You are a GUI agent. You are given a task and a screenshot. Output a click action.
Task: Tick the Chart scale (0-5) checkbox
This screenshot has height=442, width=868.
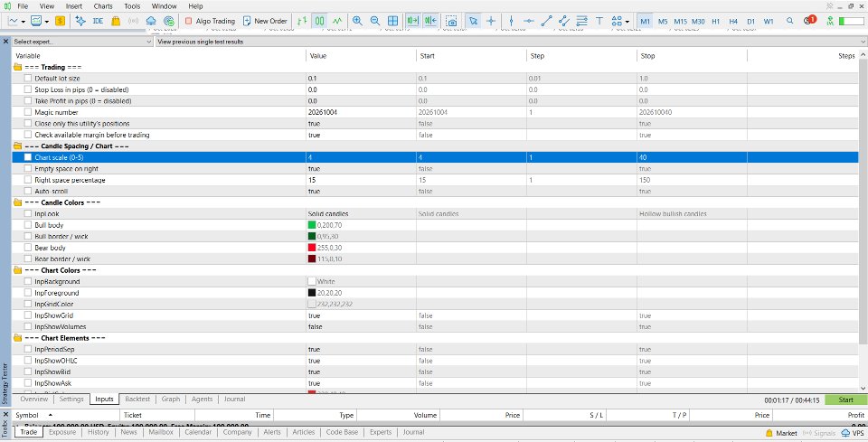pos(28,157)
